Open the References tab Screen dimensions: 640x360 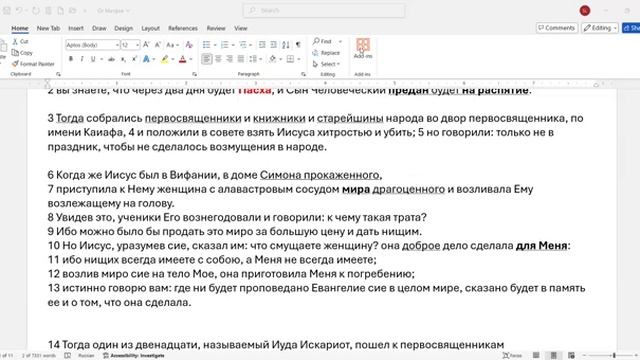point(183,28)
